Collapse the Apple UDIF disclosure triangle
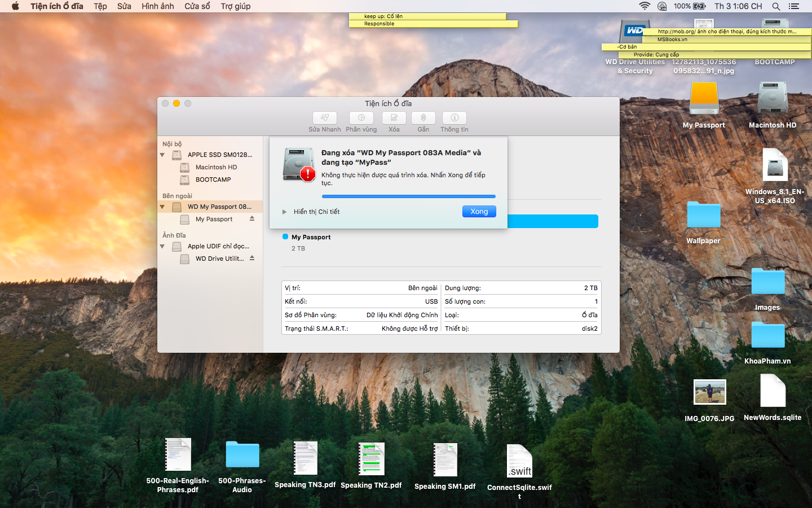This screenshot has width=812, height=508. click(x=162, y=246)
